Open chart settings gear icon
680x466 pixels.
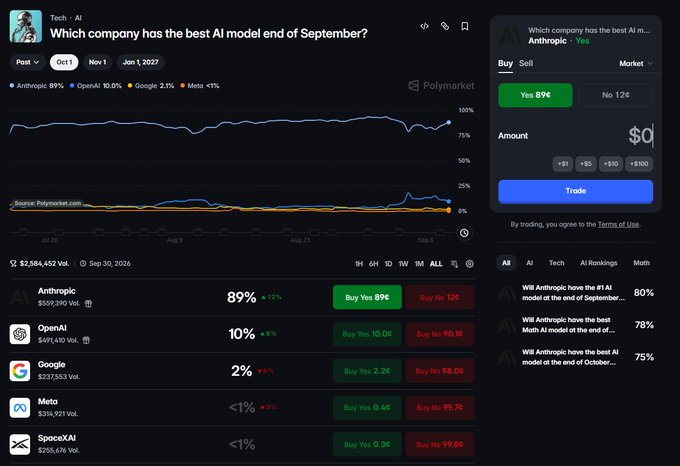[469, 264]
